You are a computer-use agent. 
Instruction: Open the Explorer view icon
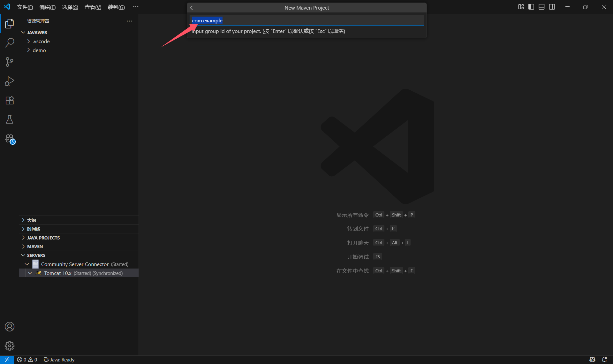(10, 23)
